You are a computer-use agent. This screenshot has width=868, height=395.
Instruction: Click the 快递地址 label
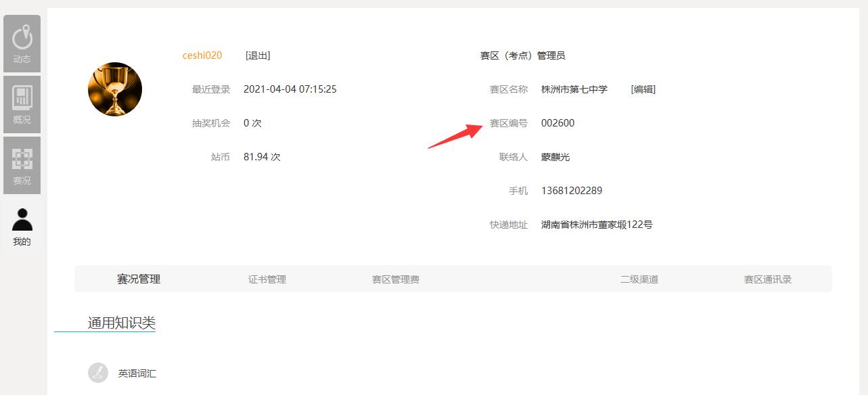pos(509,225)
